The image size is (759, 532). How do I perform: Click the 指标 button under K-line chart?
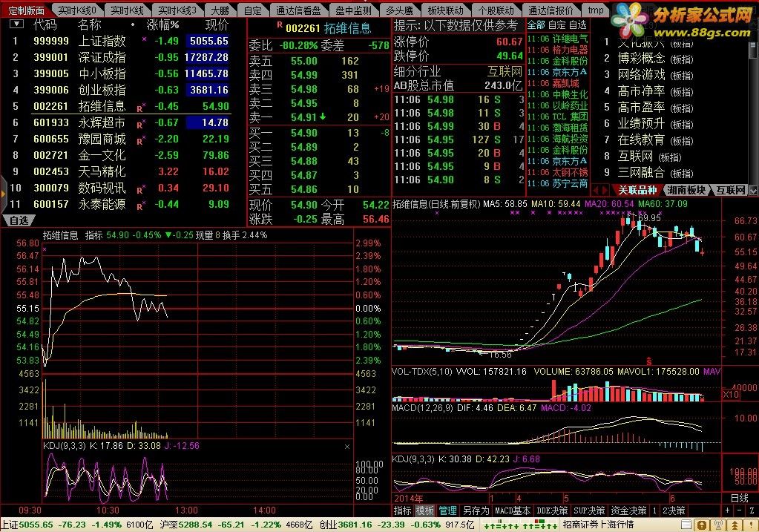coord(402,510)
